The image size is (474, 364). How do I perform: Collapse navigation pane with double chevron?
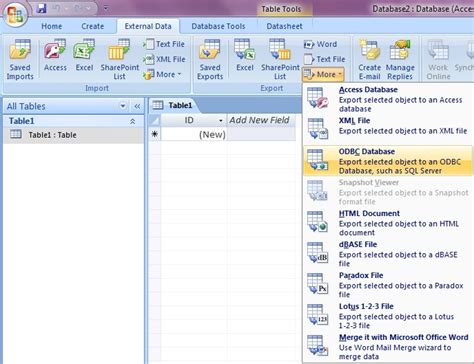(x=137, y=106)
